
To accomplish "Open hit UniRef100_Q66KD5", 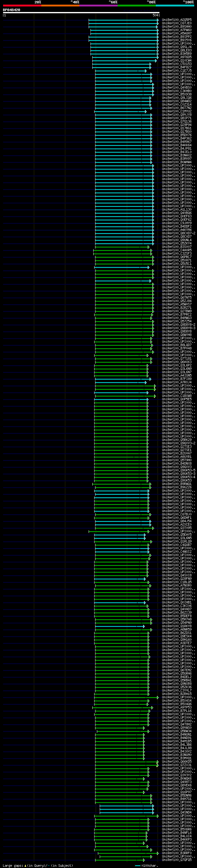I will coord(177,761).
